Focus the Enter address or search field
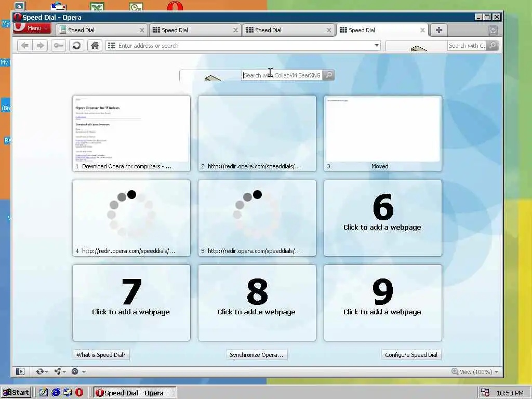 click(x=243, y=46)
